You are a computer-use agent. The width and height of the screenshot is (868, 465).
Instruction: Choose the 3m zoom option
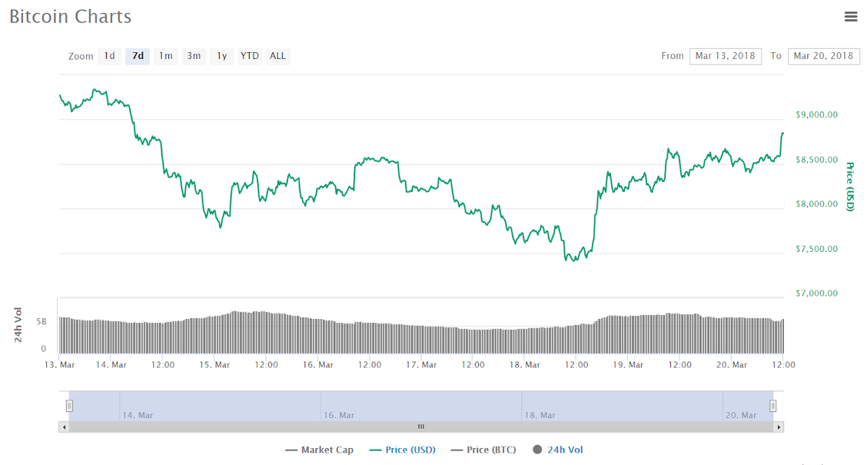(194, 56)
